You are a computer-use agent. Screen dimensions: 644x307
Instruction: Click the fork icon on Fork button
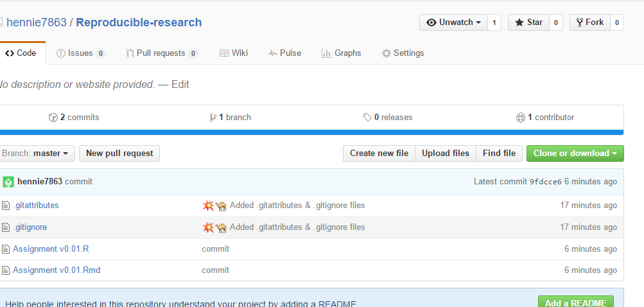tap(580, 22)
